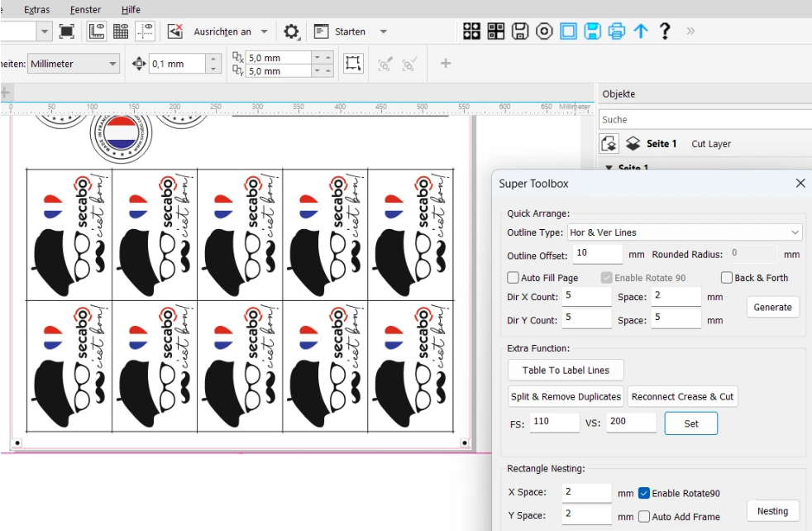Click the blue upward arrow icon

point(641,31)
